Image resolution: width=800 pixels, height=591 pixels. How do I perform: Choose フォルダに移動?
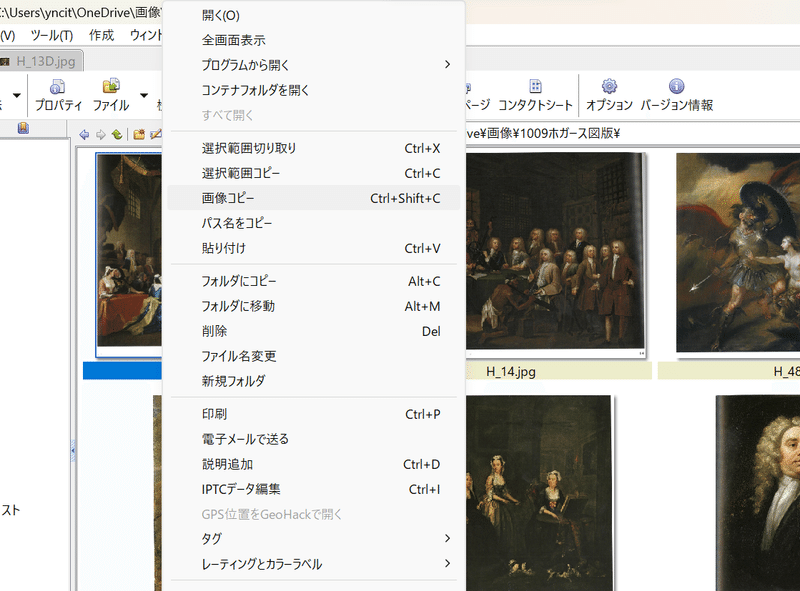point(314,306)
